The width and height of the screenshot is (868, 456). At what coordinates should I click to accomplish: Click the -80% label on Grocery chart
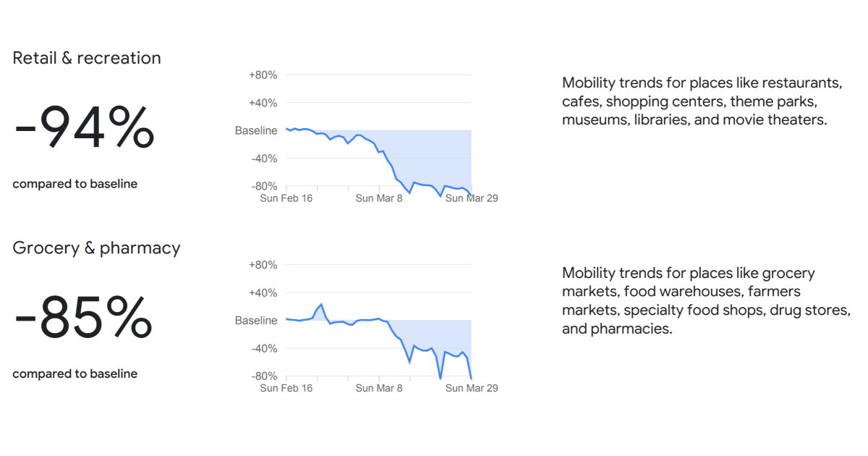click(x=263, y=376)
